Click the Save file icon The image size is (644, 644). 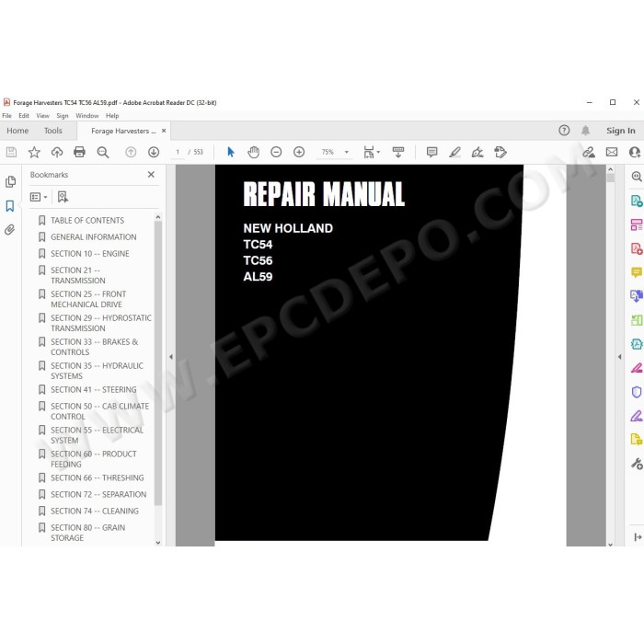[x=11, y=153]
